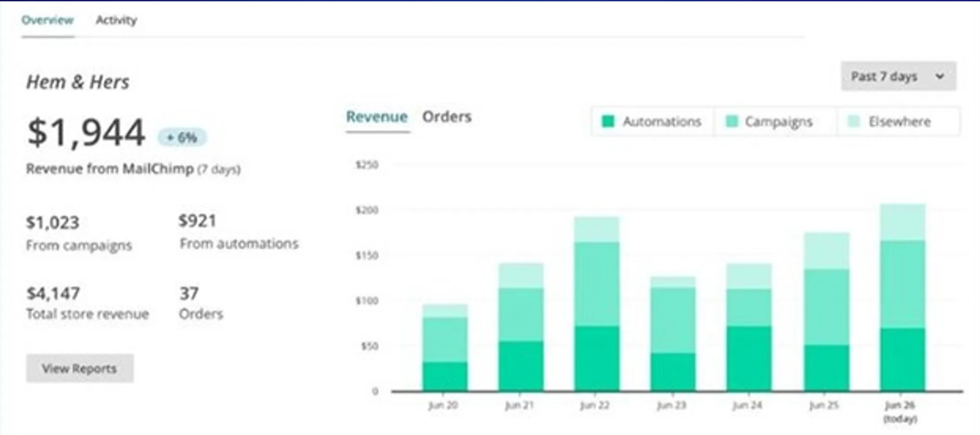Screen dimensions: 980x435
Task: Click the $1,023 From campaigns figure
Action: (53, 222)
